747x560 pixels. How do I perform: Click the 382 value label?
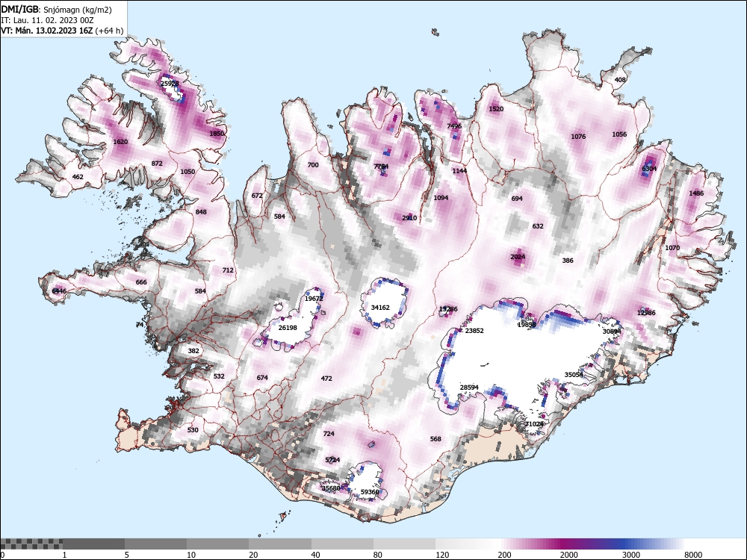pos(193,351)
